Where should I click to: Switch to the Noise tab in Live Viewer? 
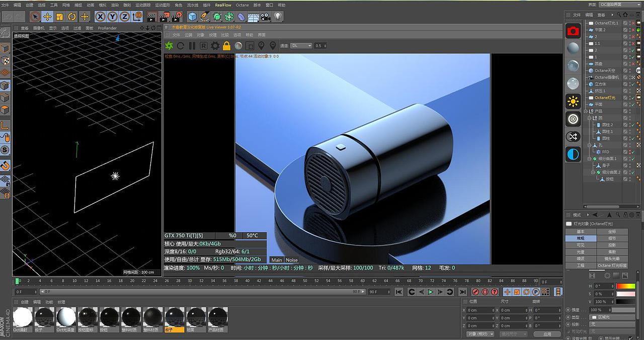pyautogui.click(x=292, y=260)
